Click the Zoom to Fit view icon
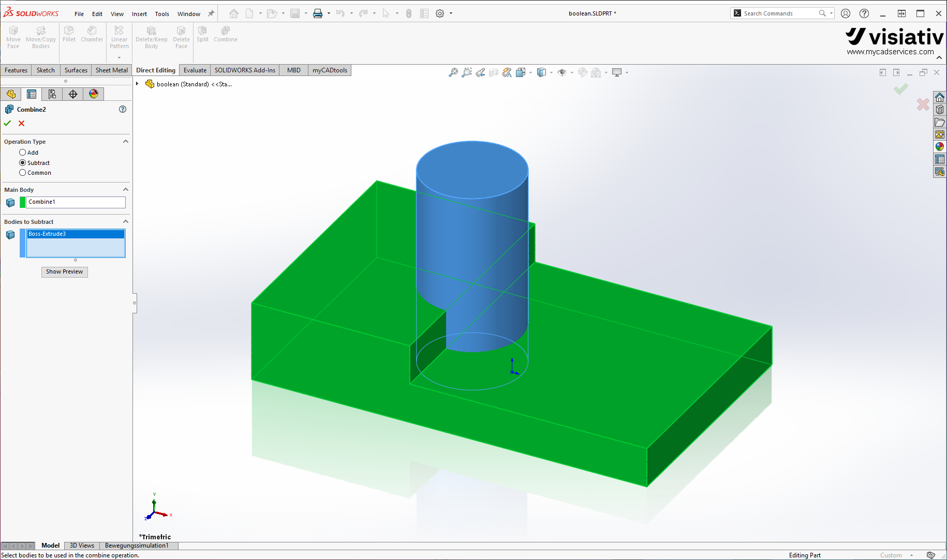 tap(453, 72)
